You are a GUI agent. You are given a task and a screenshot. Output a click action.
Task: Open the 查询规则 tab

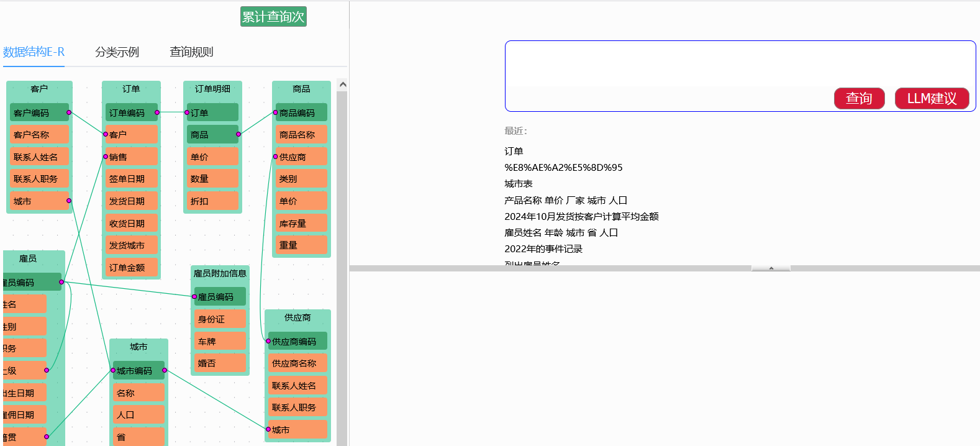tap(191, 52)
